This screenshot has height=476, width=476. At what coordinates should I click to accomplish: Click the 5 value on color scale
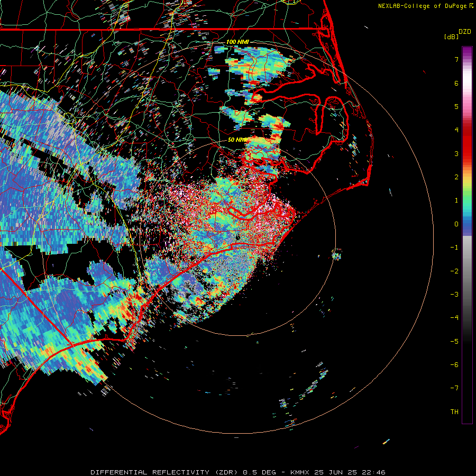click(456, 106)
